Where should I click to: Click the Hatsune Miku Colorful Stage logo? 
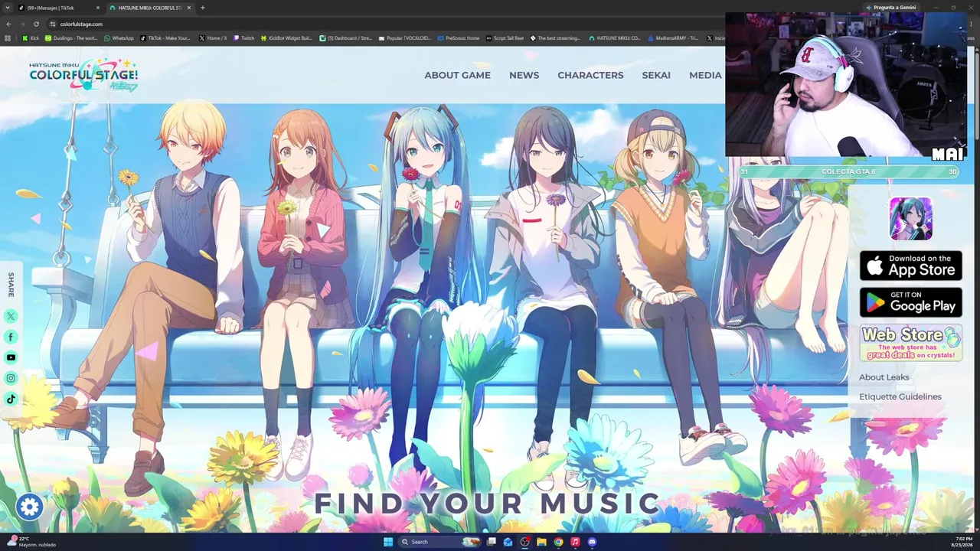[83, 75]
